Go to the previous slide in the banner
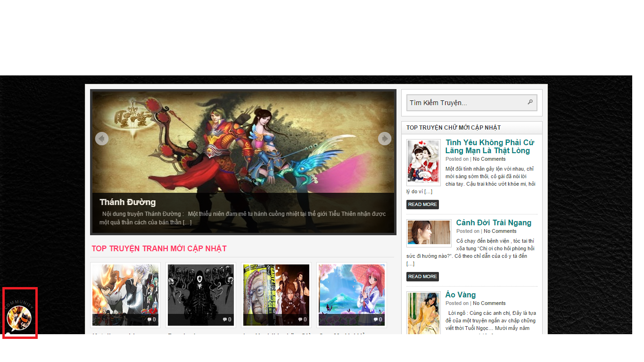Screen dimensions: 644x362 (102, 139)
